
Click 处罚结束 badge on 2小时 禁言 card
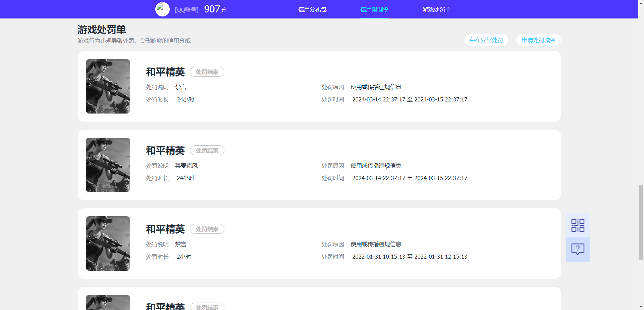click(x=207, y=229)
